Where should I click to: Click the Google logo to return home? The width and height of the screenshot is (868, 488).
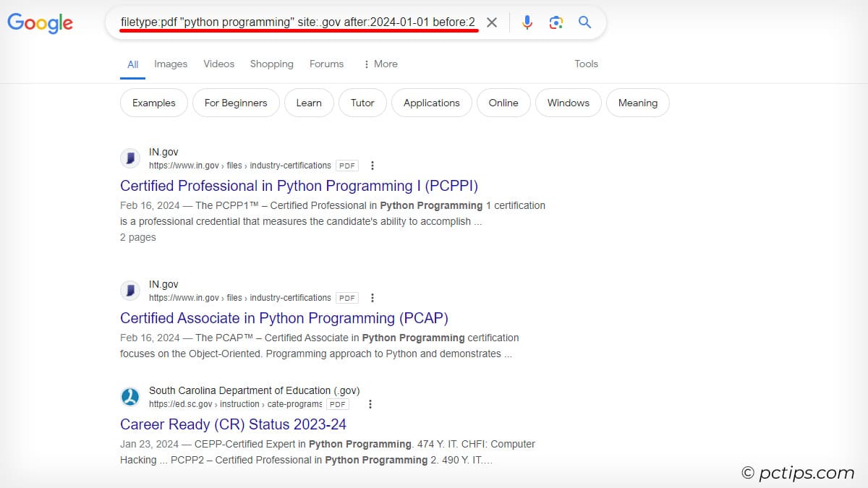(x=40, y=23)
